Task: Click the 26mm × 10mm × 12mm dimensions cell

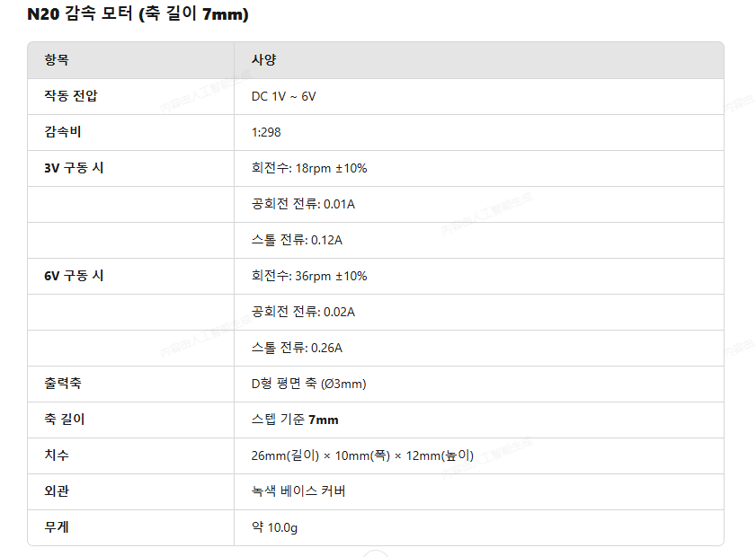Action: pos(362,455)
